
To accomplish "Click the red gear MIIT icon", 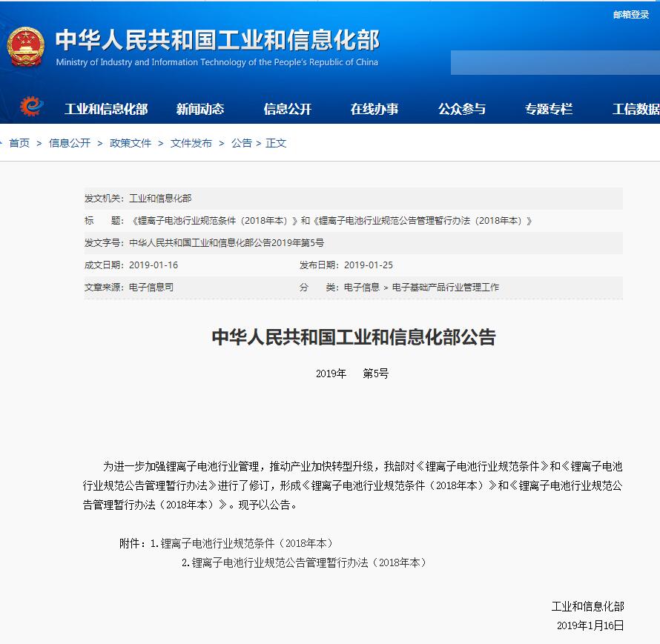I will pyautogui.click(x=31, y=107).
